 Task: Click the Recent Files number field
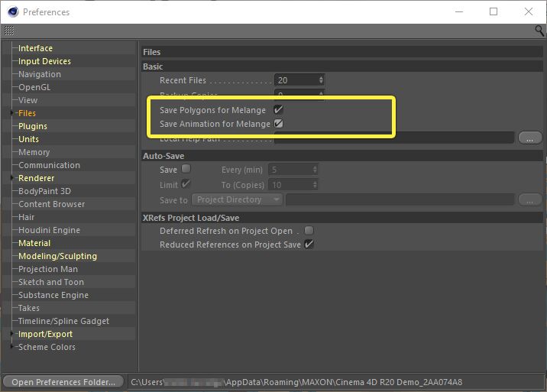296,80
